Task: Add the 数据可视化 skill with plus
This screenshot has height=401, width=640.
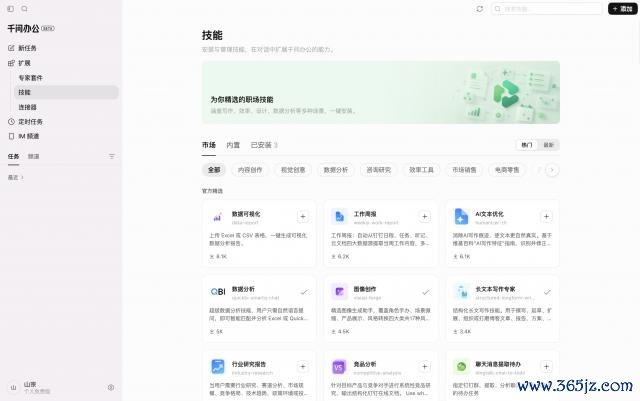Action: click(x=303, y=216)
